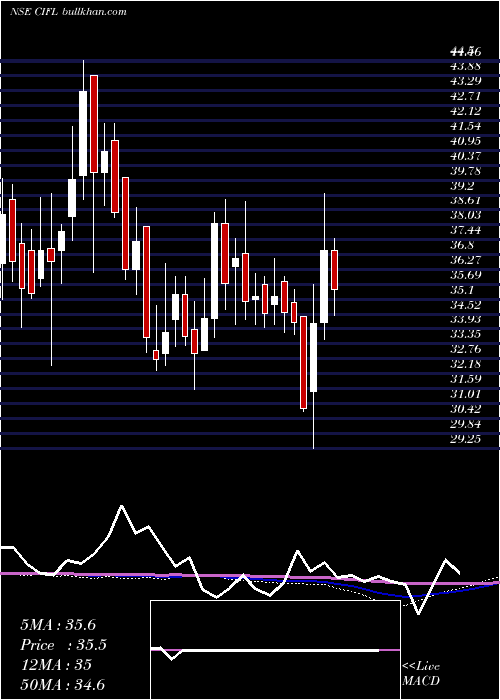This screenshot has width=500, height=700.
Task: Click the 42.12 price axis label
Action: (x=466, y=111)
